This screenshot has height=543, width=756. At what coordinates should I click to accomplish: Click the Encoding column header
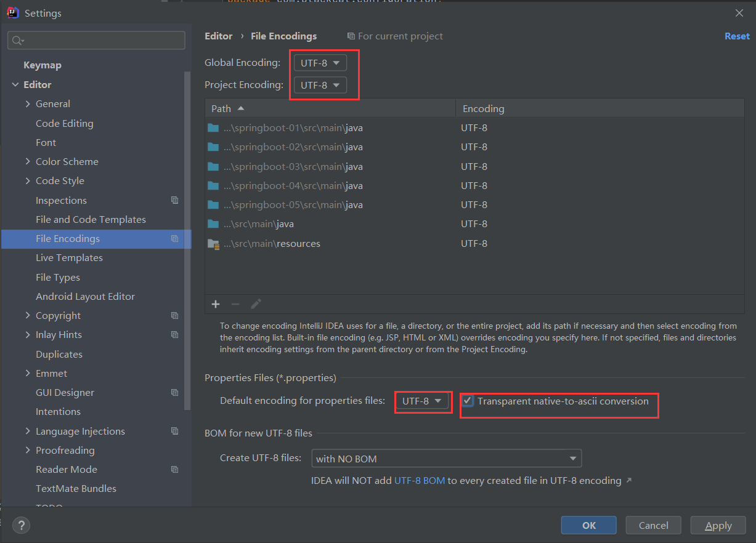coord(600,108)
